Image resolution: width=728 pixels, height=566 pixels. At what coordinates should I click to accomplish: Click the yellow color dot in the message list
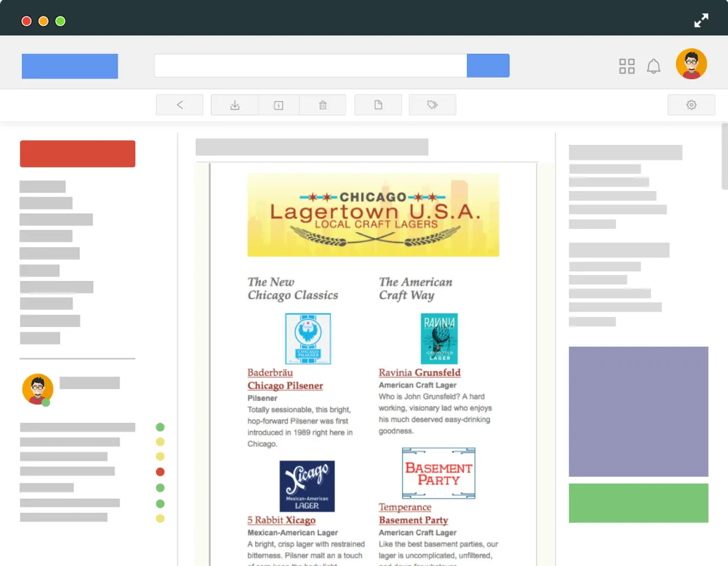(160, 441)
